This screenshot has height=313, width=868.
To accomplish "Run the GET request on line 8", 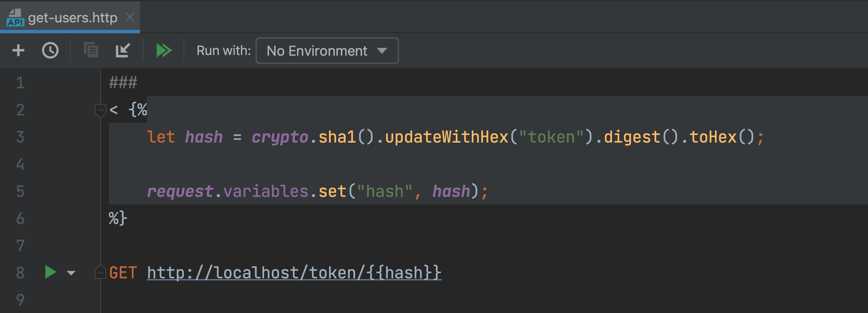I will [x=51, y=272].
